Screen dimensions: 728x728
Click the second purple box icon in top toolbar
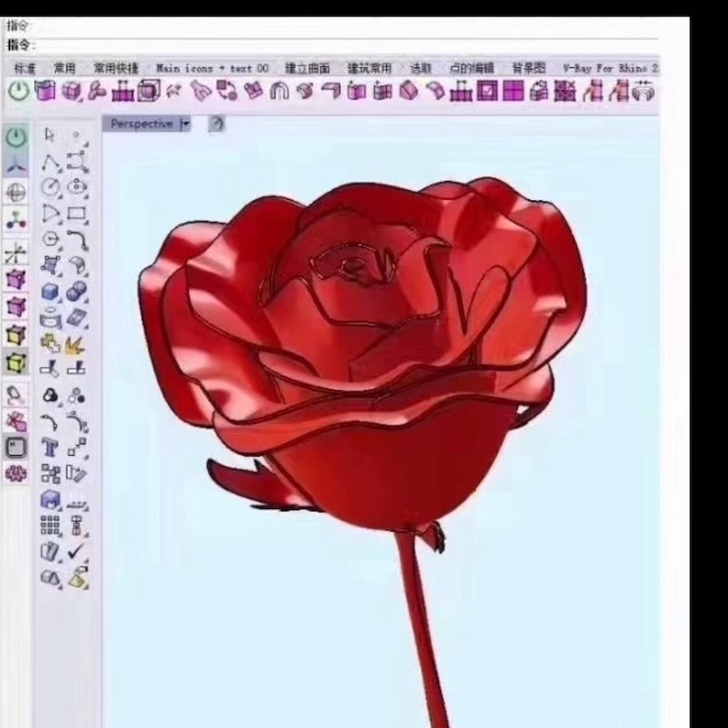click(71, 90)
